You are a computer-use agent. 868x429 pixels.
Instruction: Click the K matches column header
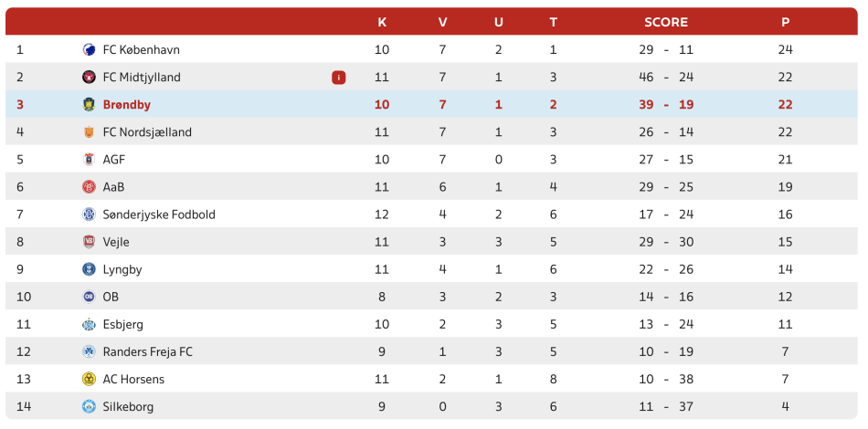(382, 22)
